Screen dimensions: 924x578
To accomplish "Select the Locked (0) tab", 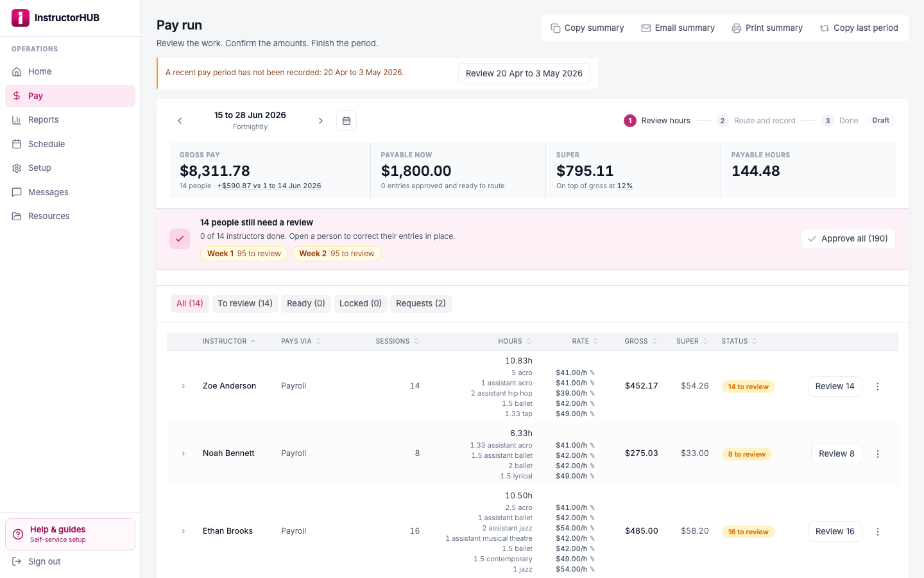I will (x=361, y=304).
